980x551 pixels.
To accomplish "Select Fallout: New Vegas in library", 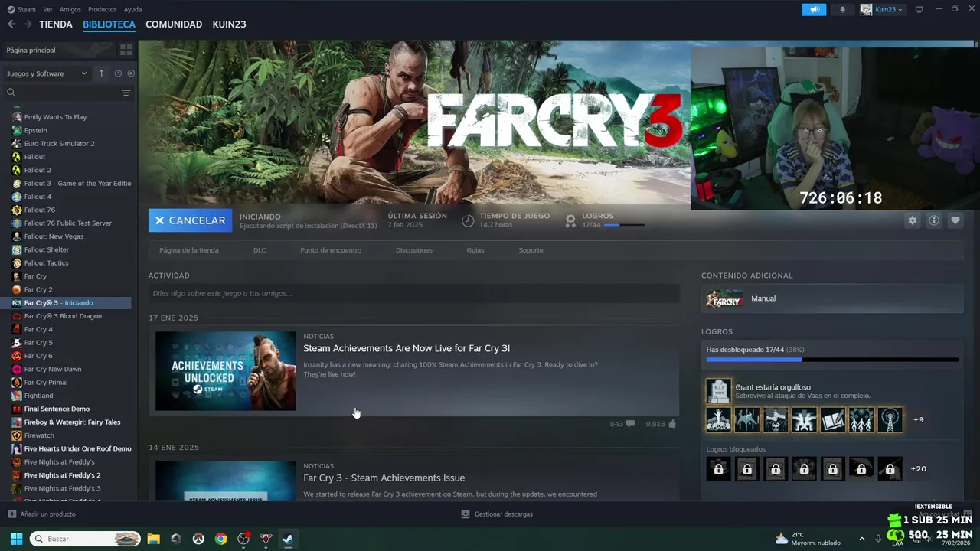I will [x=54, y=236].
